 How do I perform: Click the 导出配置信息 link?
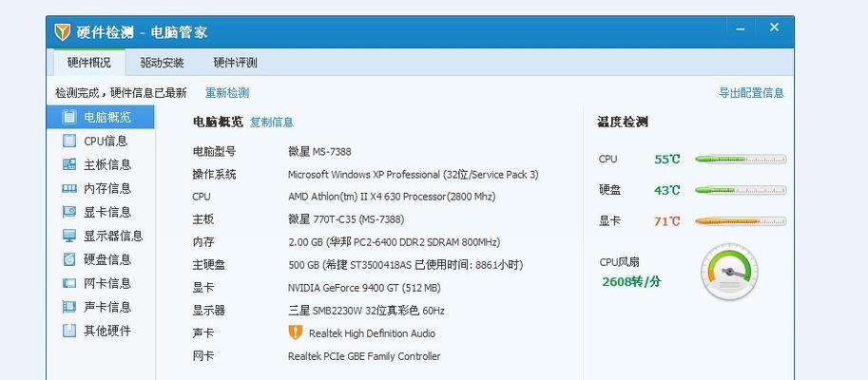tap(751, 93)
